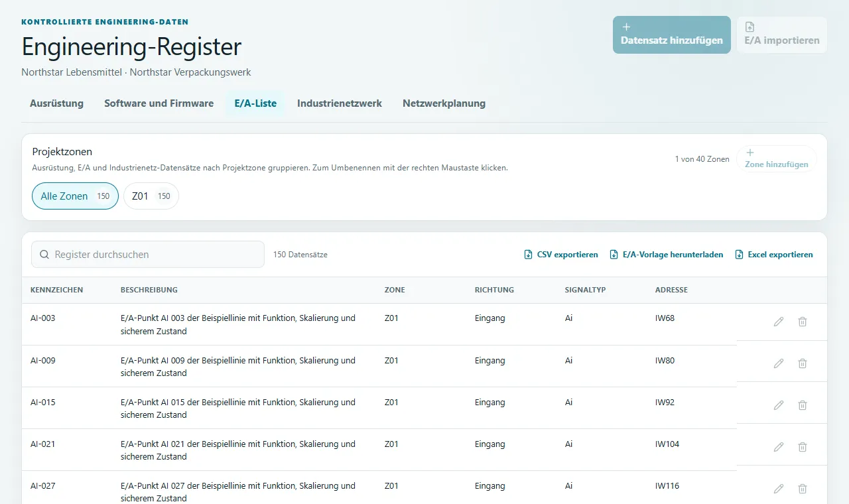Viewport: 849px width, 504px height.
Task: Click the CSV export download icon
Action: coord(528,255)
